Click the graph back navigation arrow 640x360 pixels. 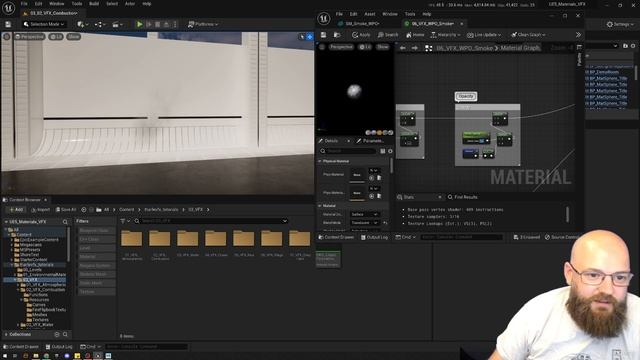click(403, 48)
